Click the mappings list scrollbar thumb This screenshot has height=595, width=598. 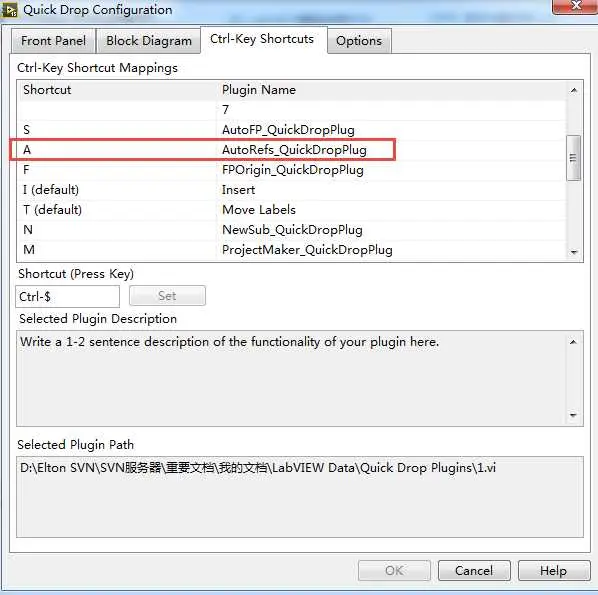(573, 158)
